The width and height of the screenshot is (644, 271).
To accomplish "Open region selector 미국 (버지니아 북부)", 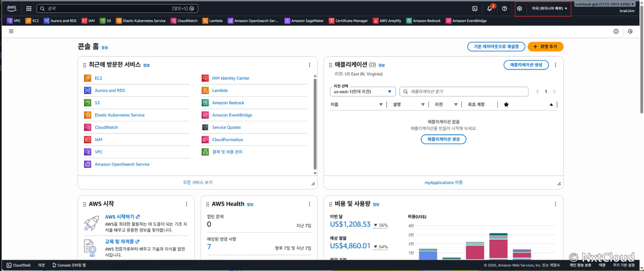I will [549, 8].
